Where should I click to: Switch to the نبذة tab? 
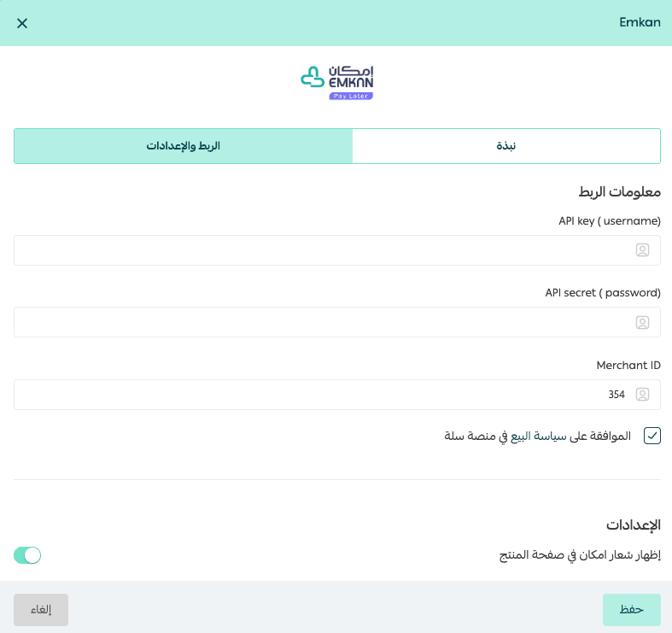point(506,146)
